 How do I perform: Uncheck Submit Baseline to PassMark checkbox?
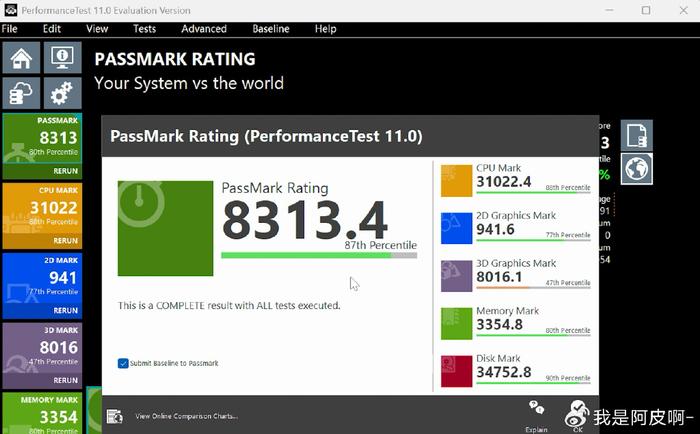[123, 363]
